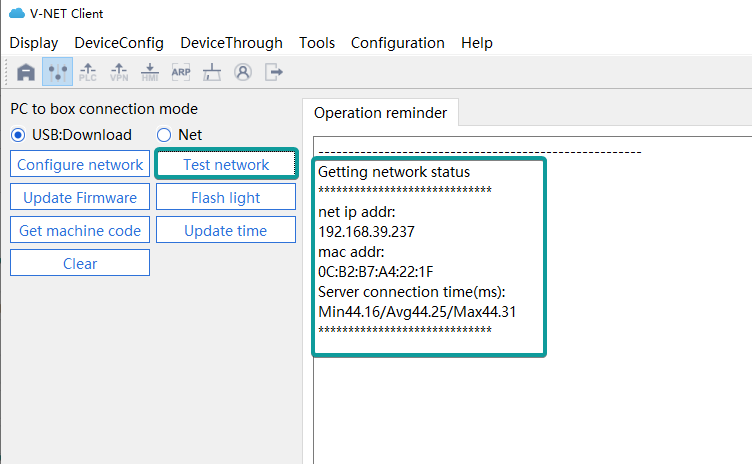This screenshot has height=464, width=752.
Task: Click the mac addr label
Action: (x=351, y=252)
